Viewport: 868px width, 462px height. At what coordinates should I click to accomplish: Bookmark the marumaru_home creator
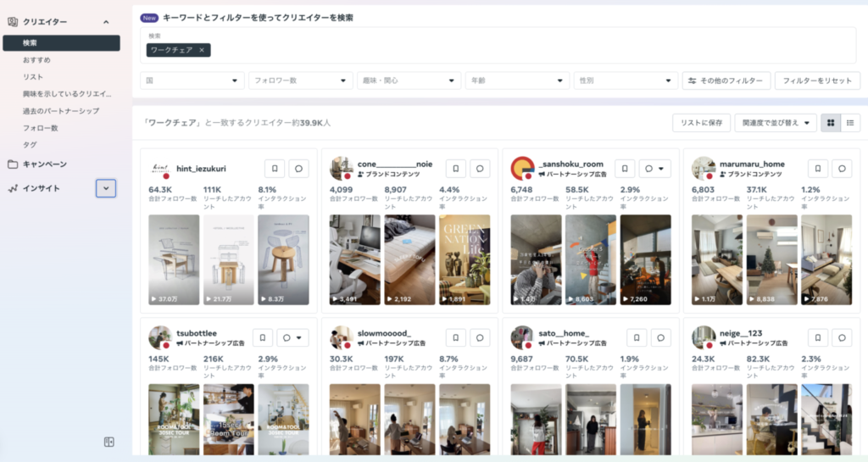point(818,168)
